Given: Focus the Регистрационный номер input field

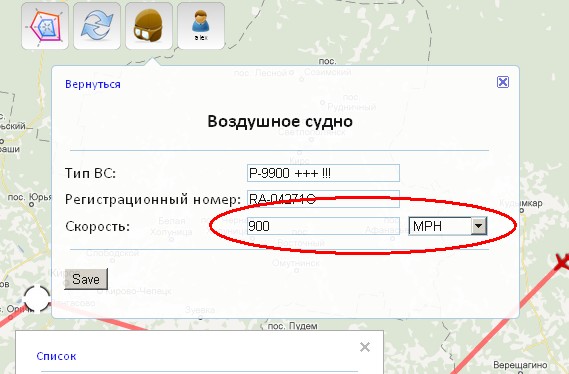Looking at the screenshot, I should pos(323,199).
